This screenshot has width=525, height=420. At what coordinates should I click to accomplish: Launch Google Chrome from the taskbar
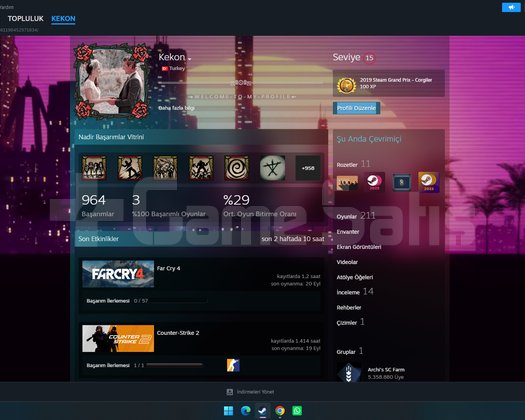pyautogui.click(x=280, y=411)
